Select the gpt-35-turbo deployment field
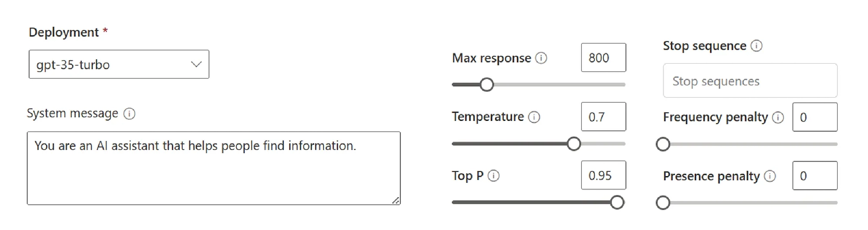Viewport: 868px width, 230px height. (x=119, y=64)
